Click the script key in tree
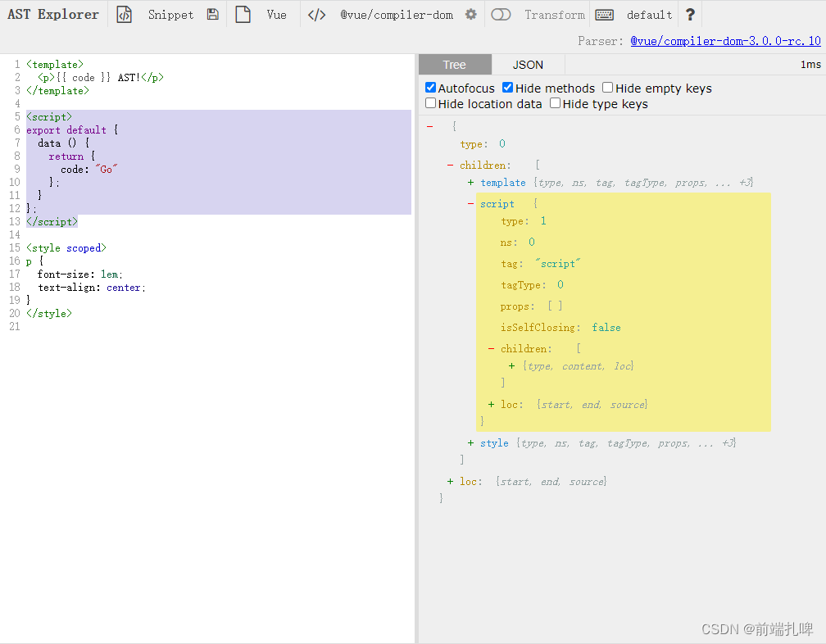The height and width of the screenshot is (644, 826). 497,204
